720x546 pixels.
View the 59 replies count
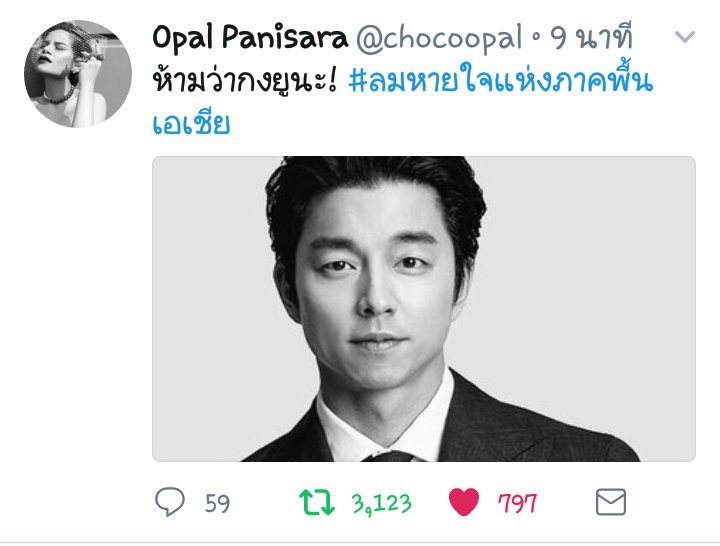tap(217, 503)
